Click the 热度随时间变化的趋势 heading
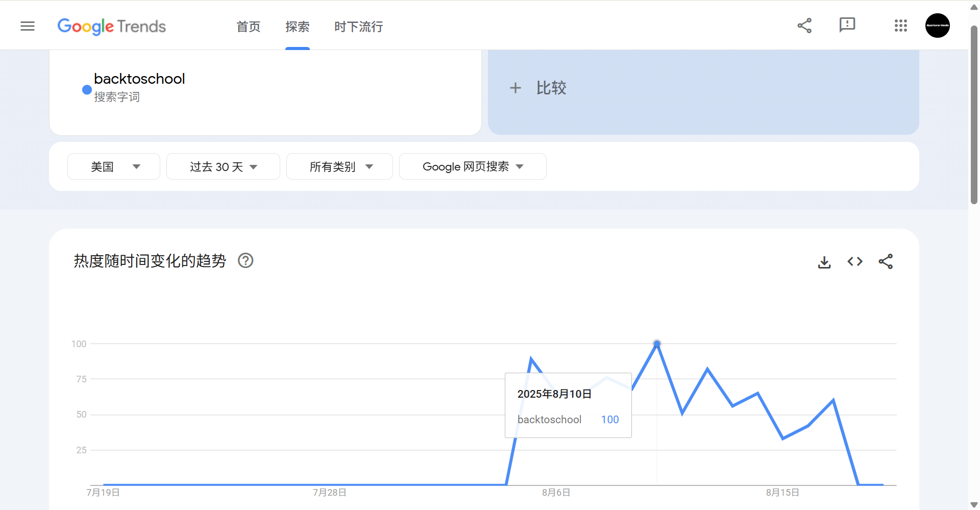This screenshot has width=980, height=510. click(150, 261)
